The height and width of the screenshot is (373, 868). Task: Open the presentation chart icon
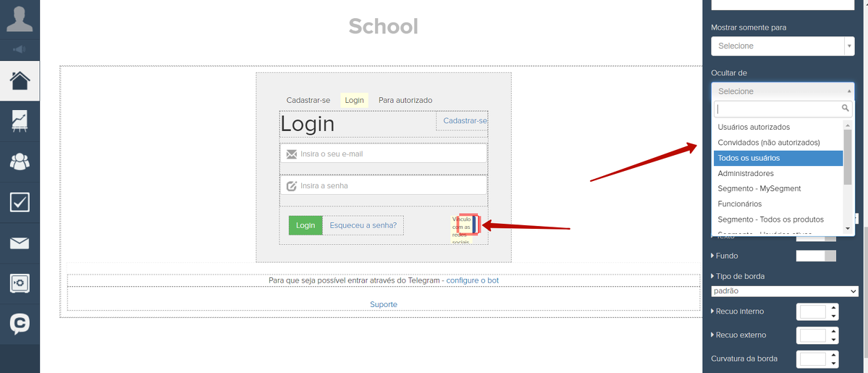[20, 120]
